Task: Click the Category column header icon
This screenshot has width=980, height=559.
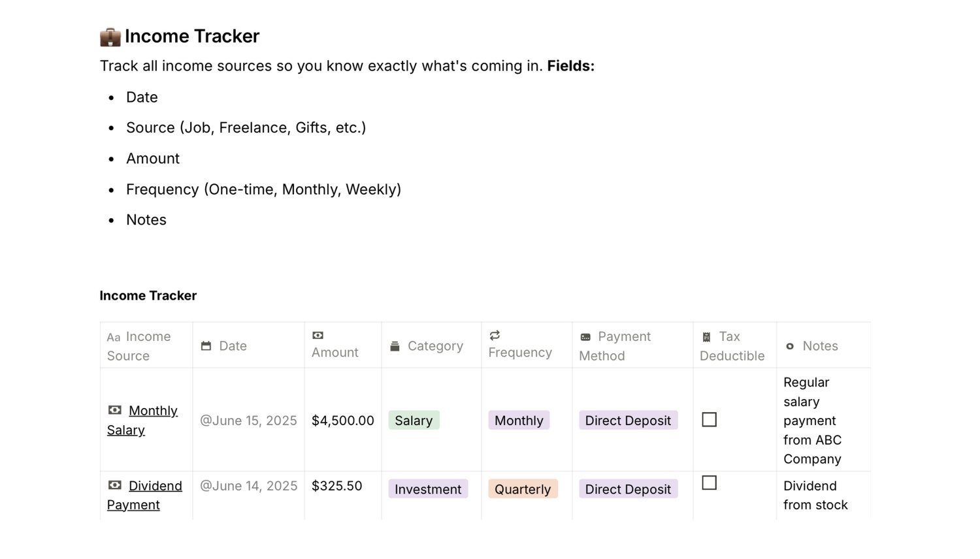Action: (x=395, y=346)
